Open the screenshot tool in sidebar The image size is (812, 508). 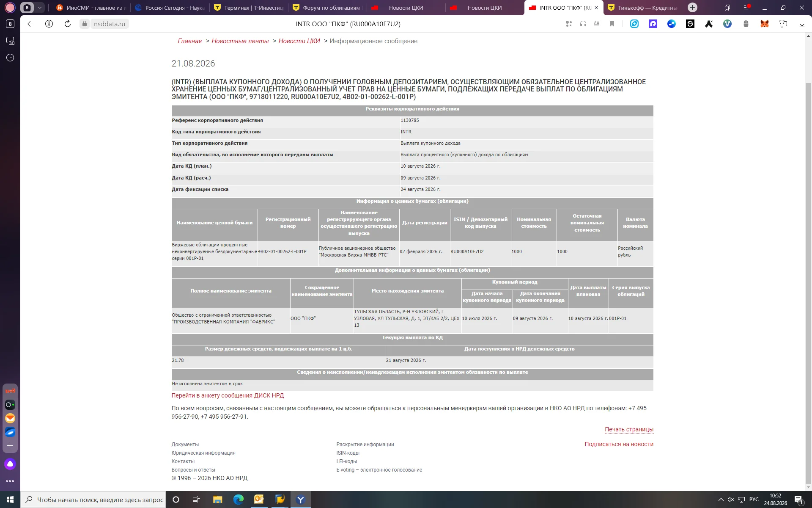point(10,41)
